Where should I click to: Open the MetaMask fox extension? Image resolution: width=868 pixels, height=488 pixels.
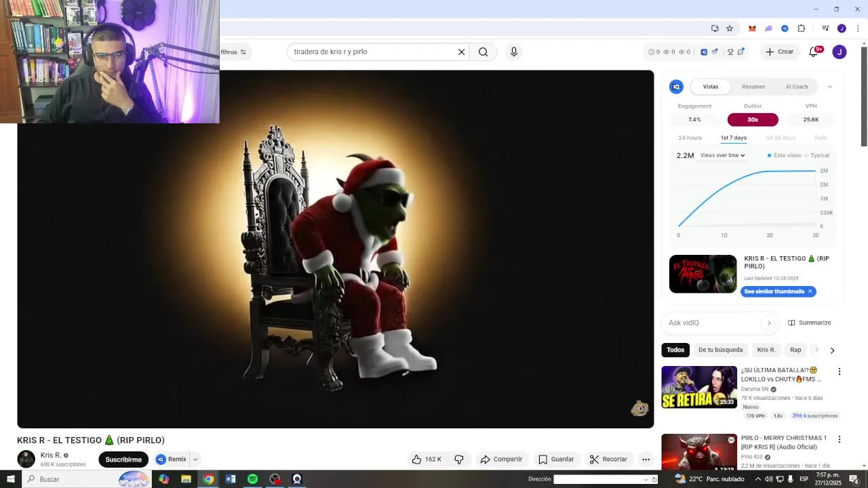(752, 28)
